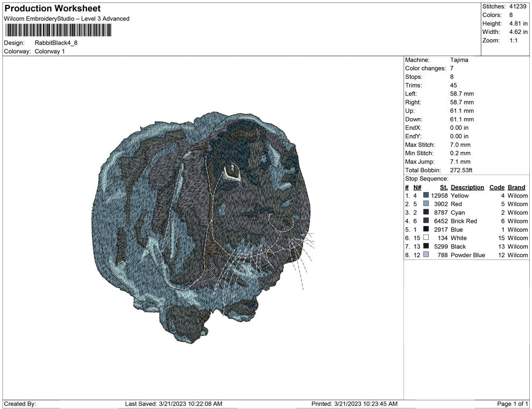Click the Production Worksheet title
The height and width of the screenshot is (409, 532).
(x=52, y=9)
